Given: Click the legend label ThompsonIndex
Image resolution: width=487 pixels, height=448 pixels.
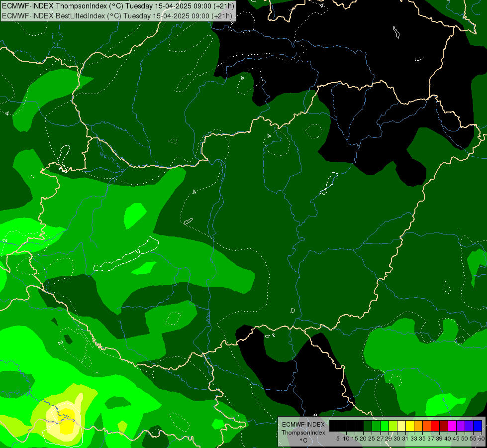Looking at the screenshot, I should click(x=303, y=433).
